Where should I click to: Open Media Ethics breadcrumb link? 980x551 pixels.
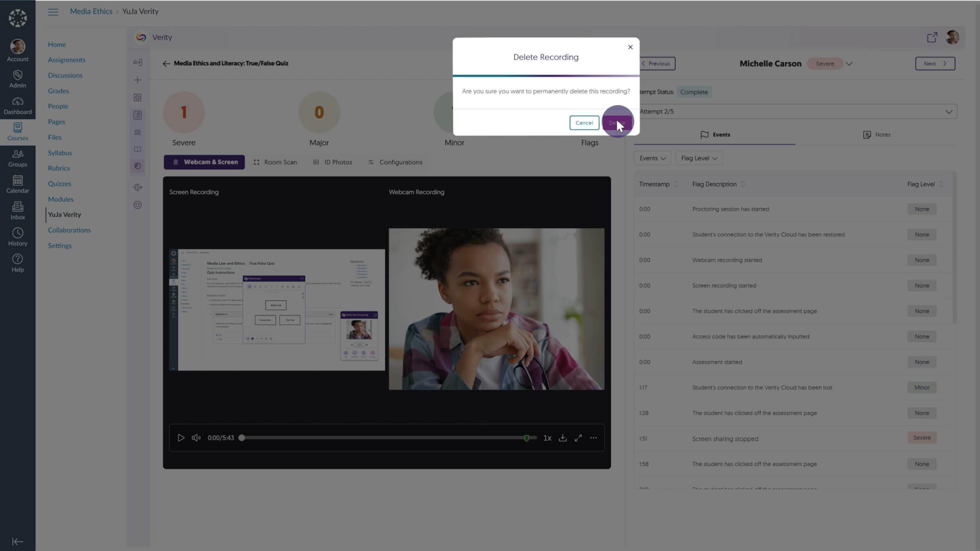click(x=91, y=11)
